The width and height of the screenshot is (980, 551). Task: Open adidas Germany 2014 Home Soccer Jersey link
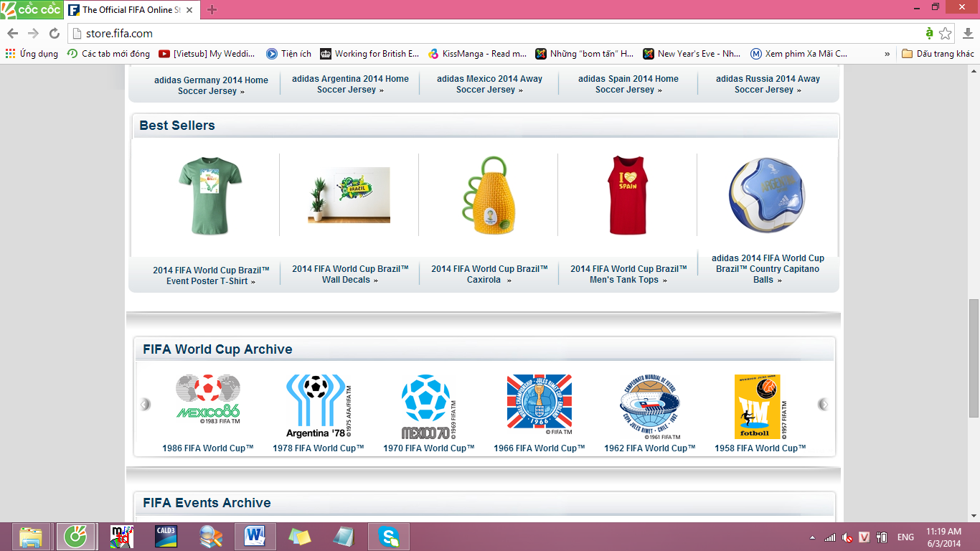[211, 85]
